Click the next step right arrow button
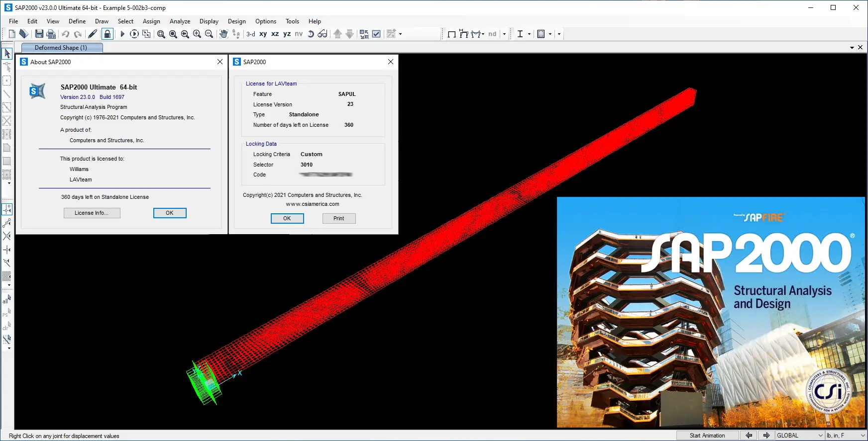The height and width of the screenshot is (441, 868). pyautogui.click(x=766, y=436)
